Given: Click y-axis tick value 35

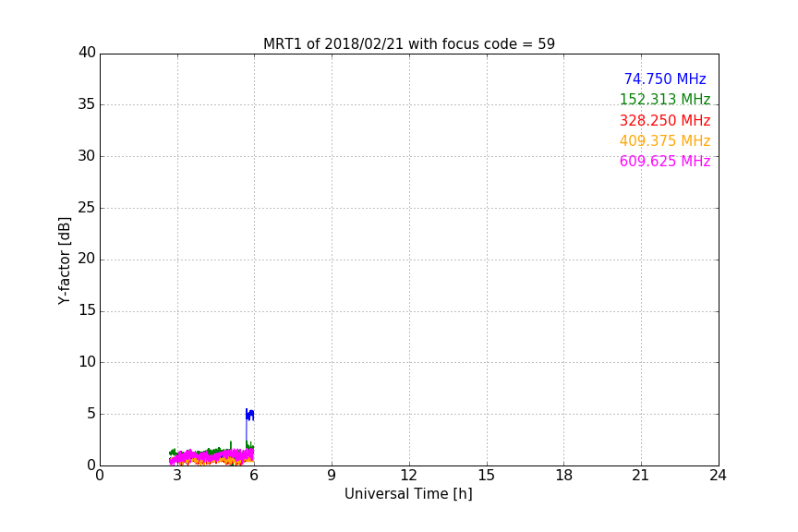Looking at the screenshot, I should click(x=87, y=104).
